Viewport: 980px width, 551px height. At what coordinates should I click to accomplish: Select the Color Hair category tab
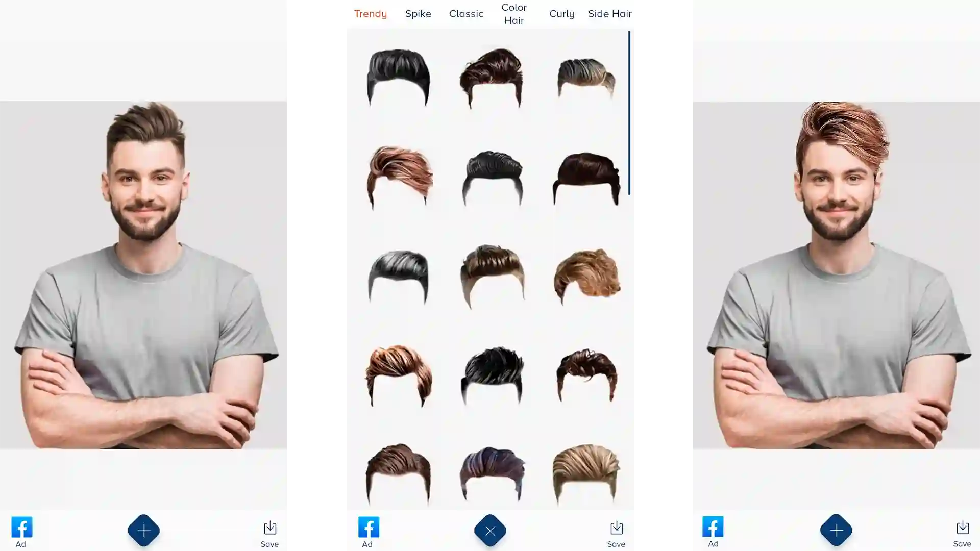point(514,13)
